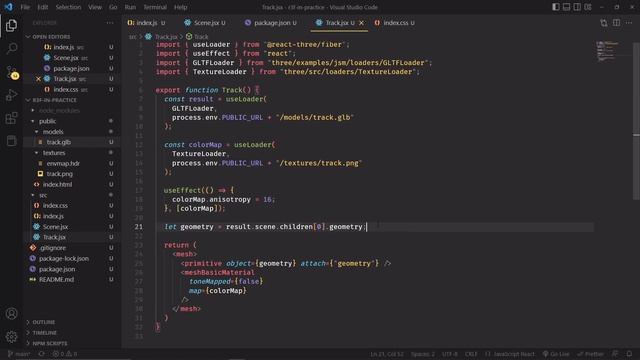This screenshot has width=640, height=360.
Task: Click Prettier status bar item
Action: click(590, 354)
